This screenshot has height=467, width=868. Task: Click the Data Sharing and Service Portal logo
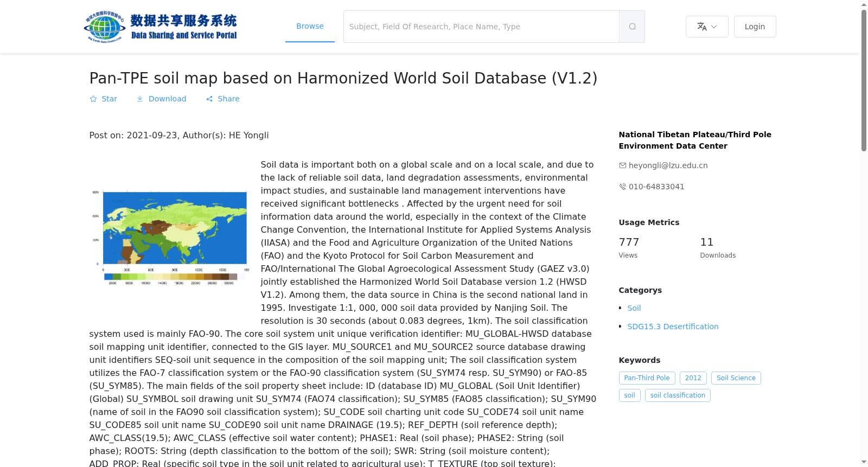161,27
